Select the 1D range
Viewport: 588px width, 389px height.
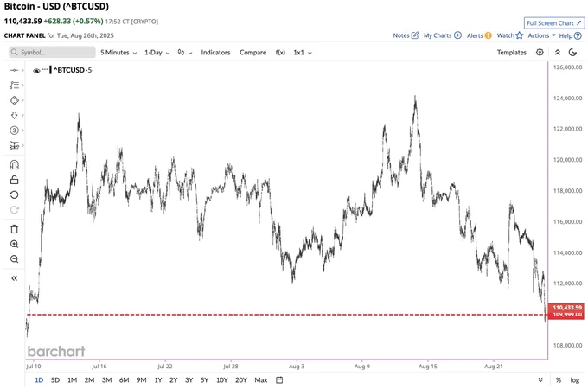(x=39, y=380)
